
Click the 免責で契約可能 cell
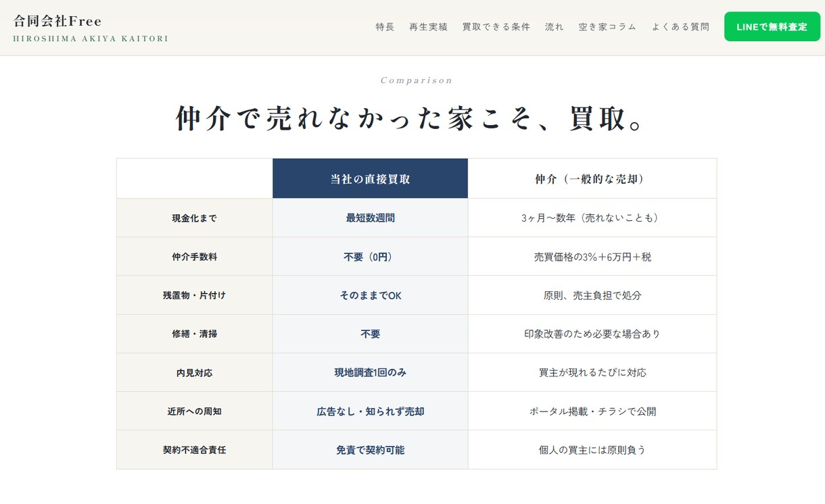370,449
